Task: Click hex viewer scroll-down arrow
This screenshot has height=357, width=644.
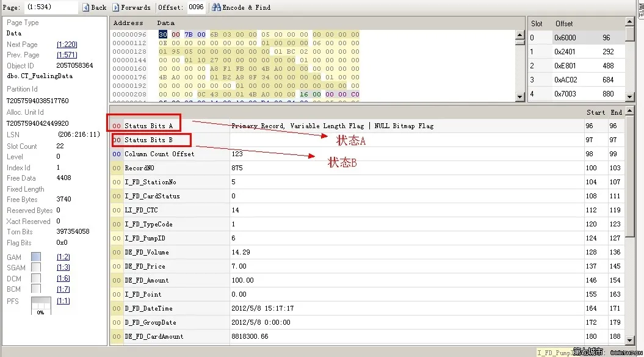Action: pyautogui.click(x=519, y=97)
